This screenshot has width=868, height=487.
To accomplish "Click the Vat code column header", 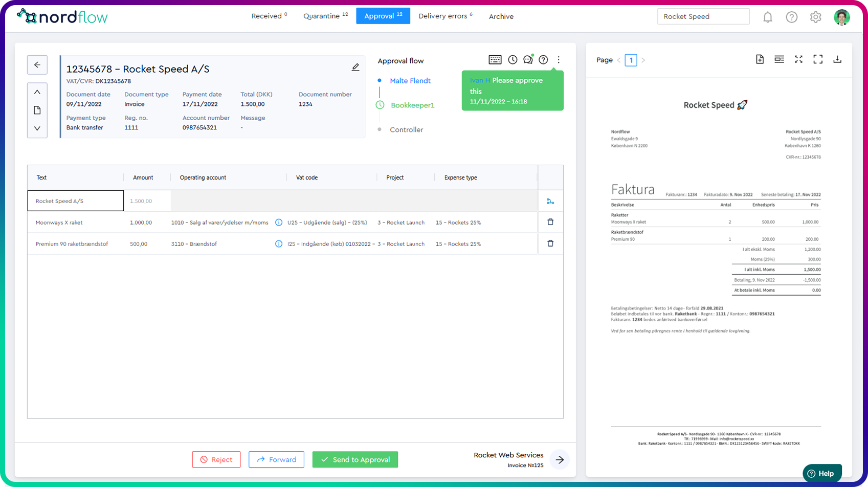I will point(307,178).
